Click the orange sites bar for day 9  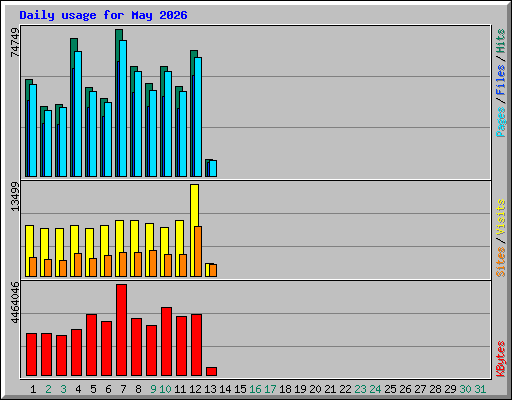153,263
